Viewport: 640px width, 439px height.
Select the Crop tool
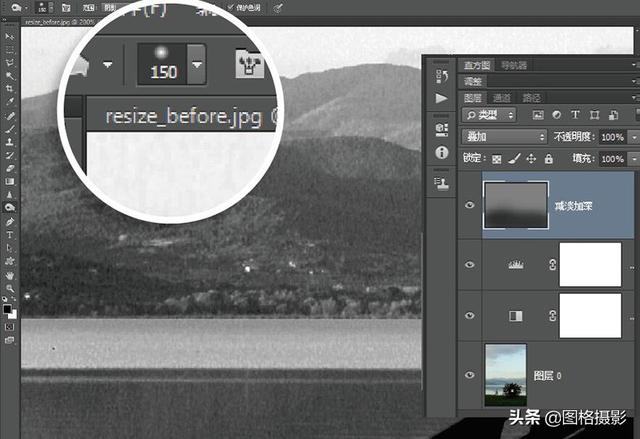9,89
